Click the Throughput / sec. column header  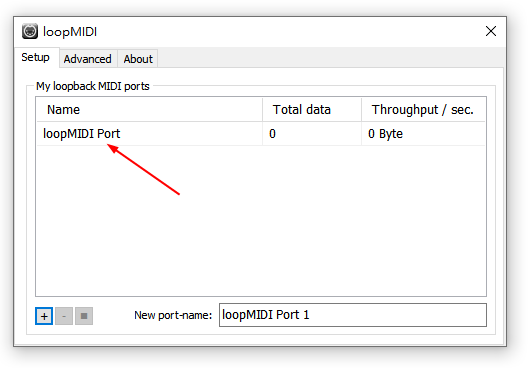pos(423,110)
